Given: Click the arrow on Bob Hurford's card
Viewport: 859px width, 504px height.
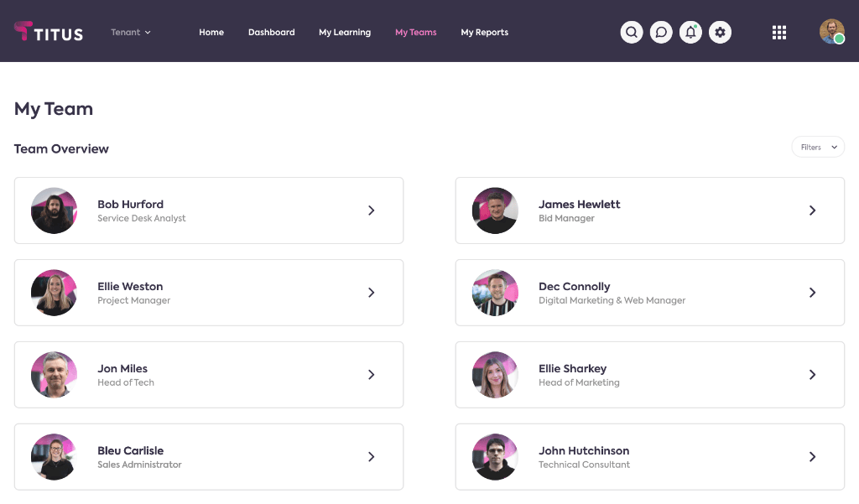Looking at the screenshot, I should (371, 210).
